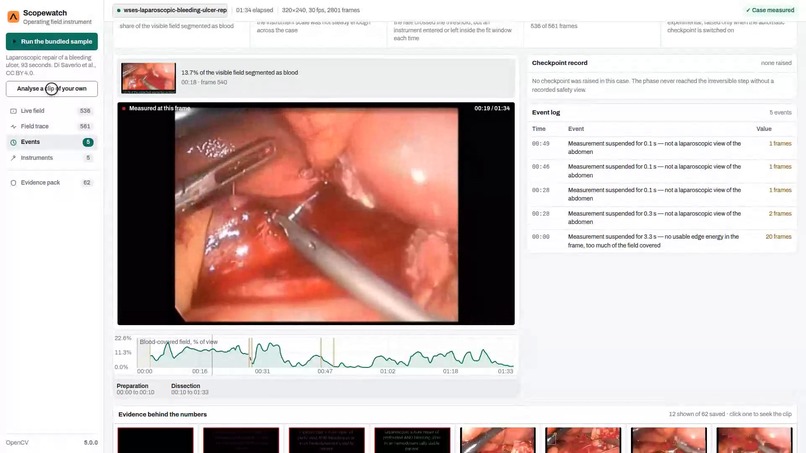
Task: Click the Value column header
Action: coord(764,129)
